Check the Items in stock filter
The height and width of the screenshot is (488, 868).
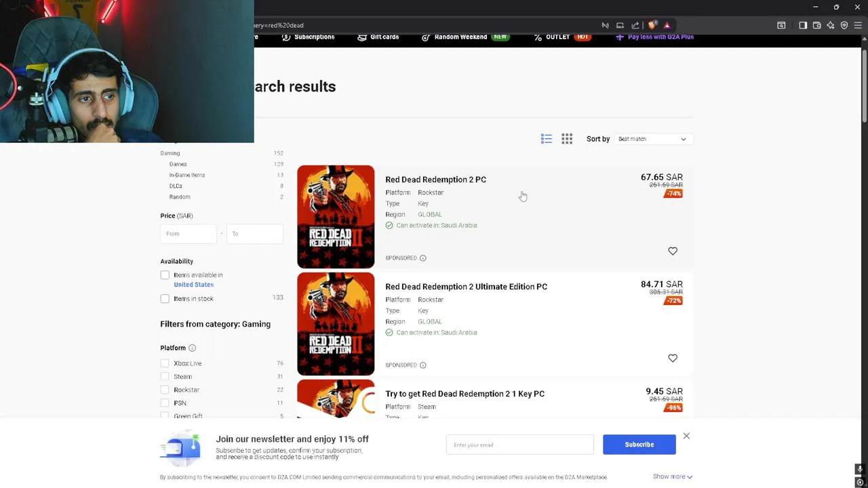(165, 299)
